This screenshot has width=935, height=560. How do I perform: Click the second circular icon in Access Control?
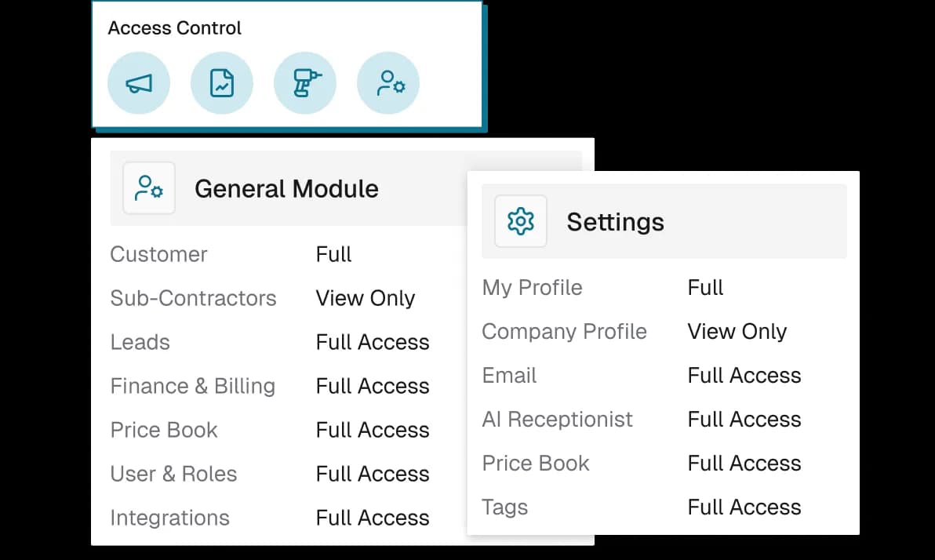222,82
